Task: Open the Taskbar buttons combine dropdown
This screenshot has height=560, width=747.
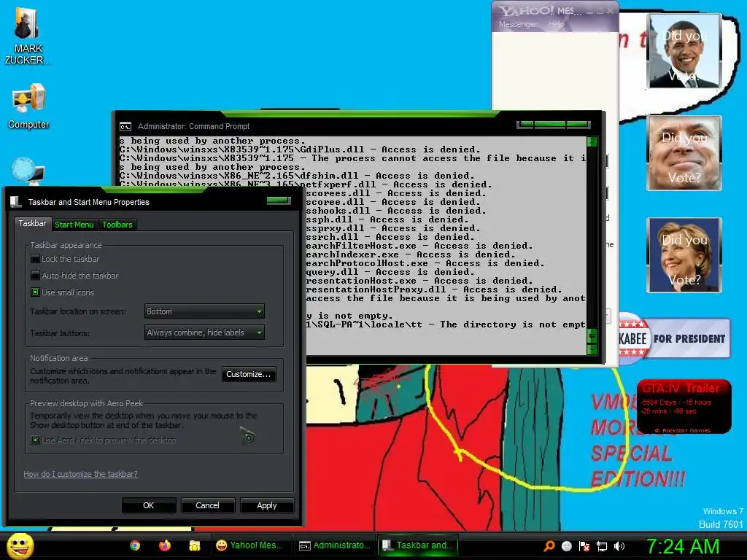Action: tap(204, 332)
